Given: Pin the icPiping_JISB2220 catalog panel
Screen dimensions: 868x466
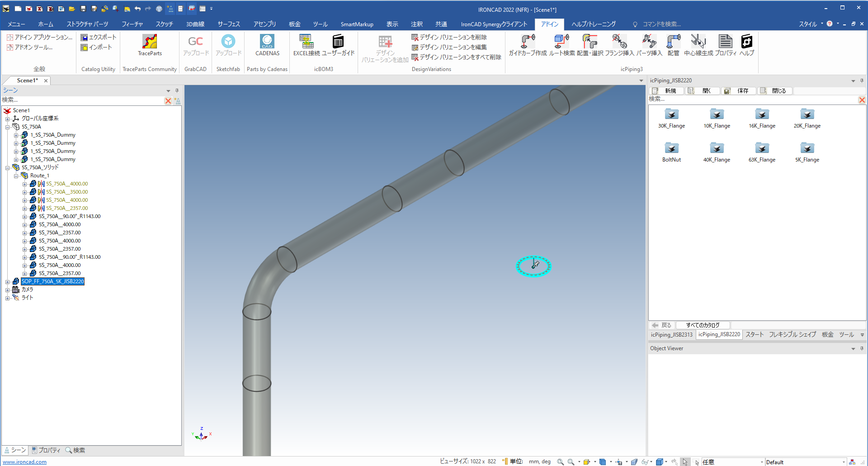Looking at the screenshot, I should tap(862, 81).
